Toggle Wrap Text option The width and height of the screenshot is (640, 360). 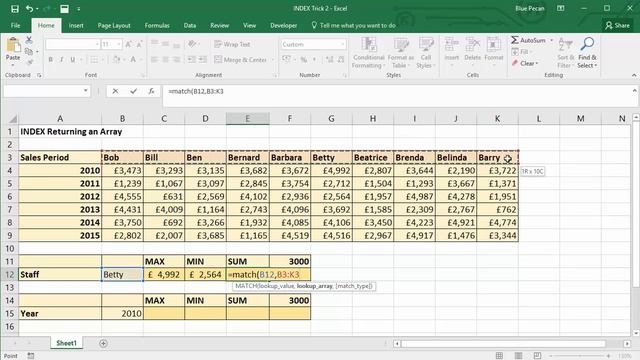232,44
